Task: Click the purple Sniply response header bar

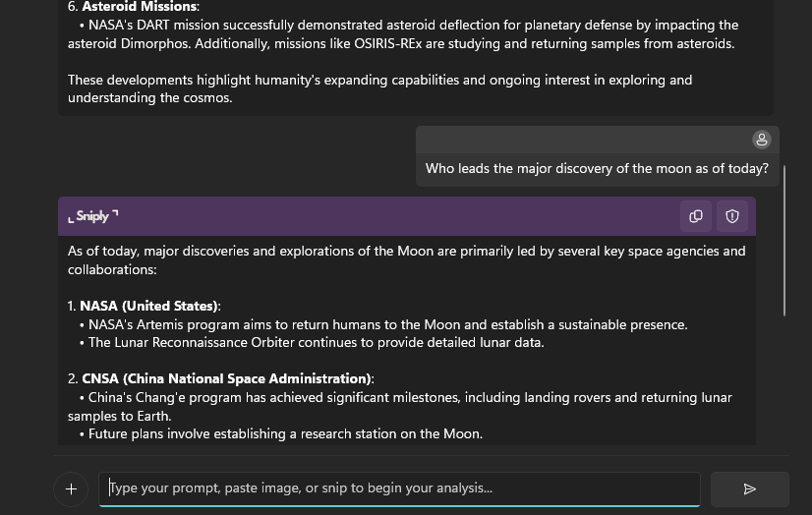Action: [393, 216]
